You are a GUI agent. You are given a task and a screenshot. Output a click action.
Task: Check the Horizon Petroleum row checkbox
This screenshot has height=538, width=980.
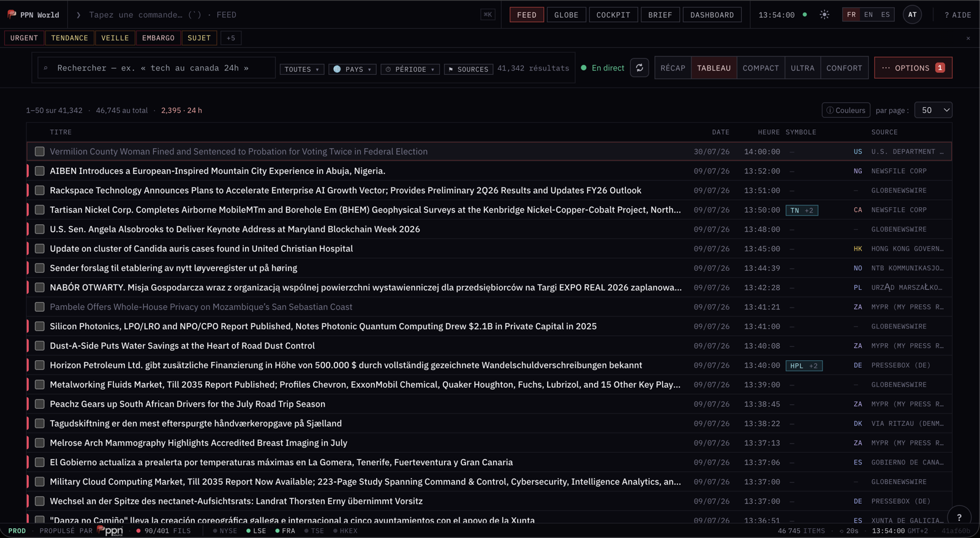click(40, 365)
